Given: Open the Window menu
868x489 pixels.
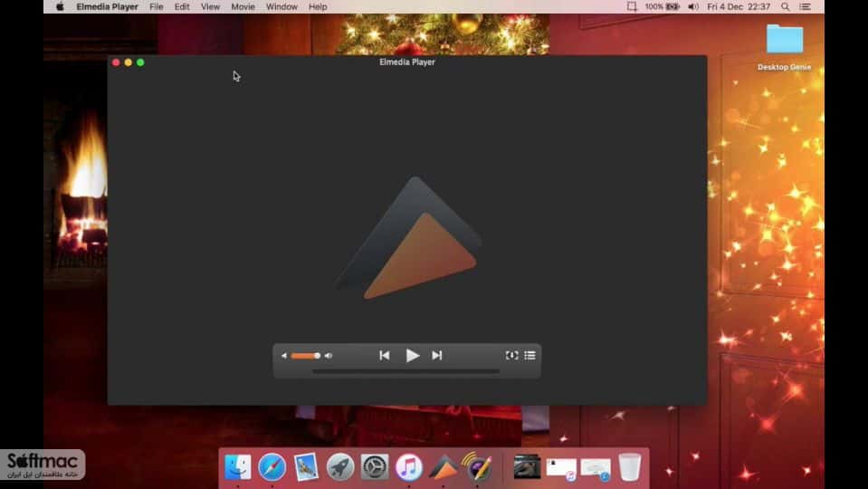Looking at the screenshot, I should tap(281, 6).
